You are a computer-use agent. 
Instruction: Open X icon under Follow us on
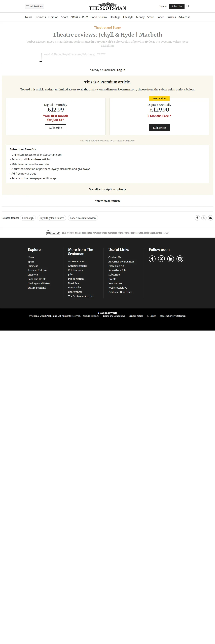161,259
